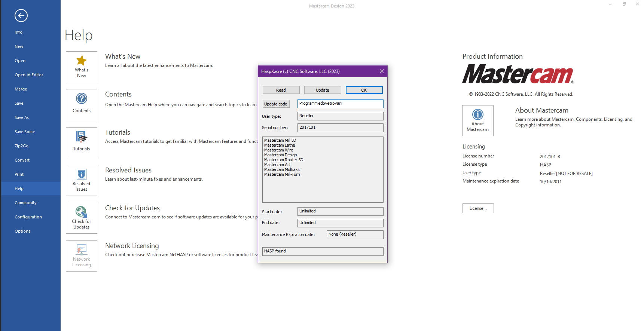This screenshot has width=644, height=331.
Task: Click the Maintenance Expiration date field
Action: click(x=355, y=235)
